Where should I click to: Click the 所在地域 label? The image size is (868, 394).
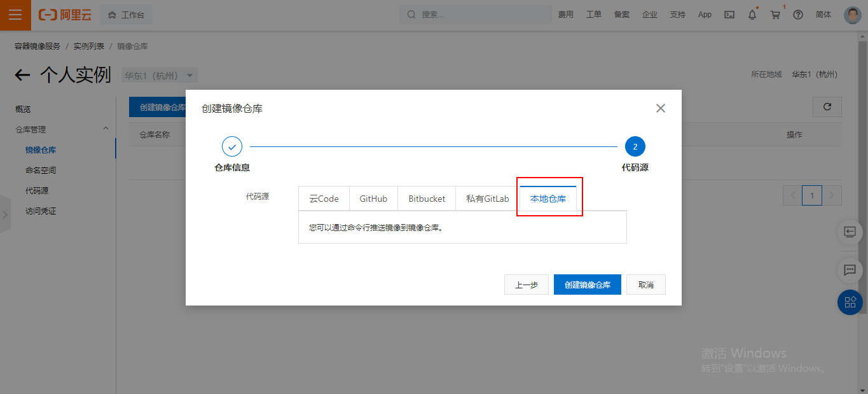(766, 74)
